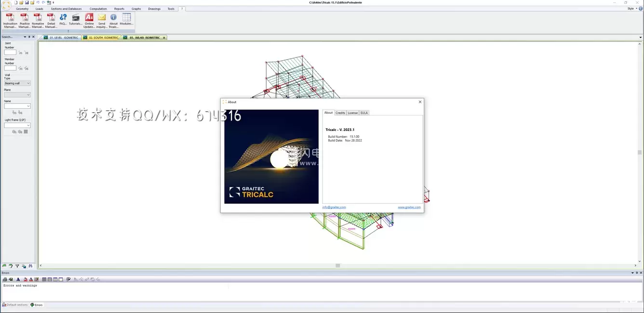This screenshot has height=313, width=644.
Task: Select the Errors bottom tab
Action: tap(37, 305)
